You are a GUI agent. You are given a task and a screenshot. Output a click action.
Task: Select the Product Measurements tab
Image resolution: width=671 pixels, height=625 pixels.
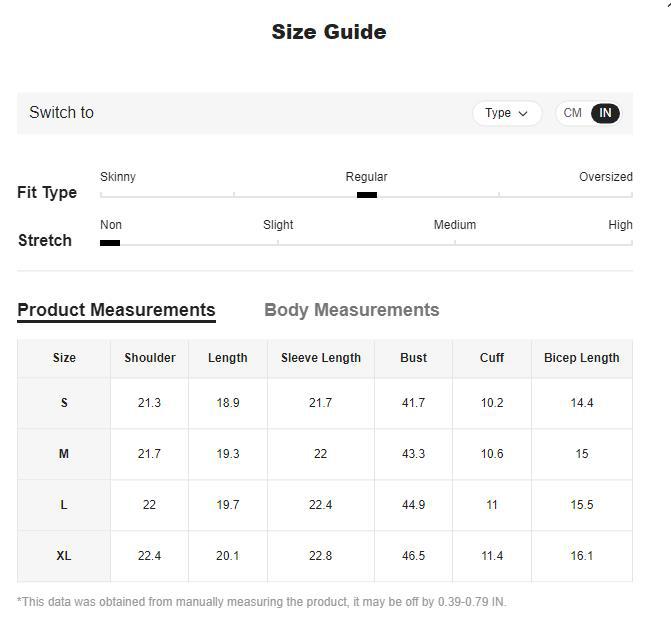click(x=116, y=310)
